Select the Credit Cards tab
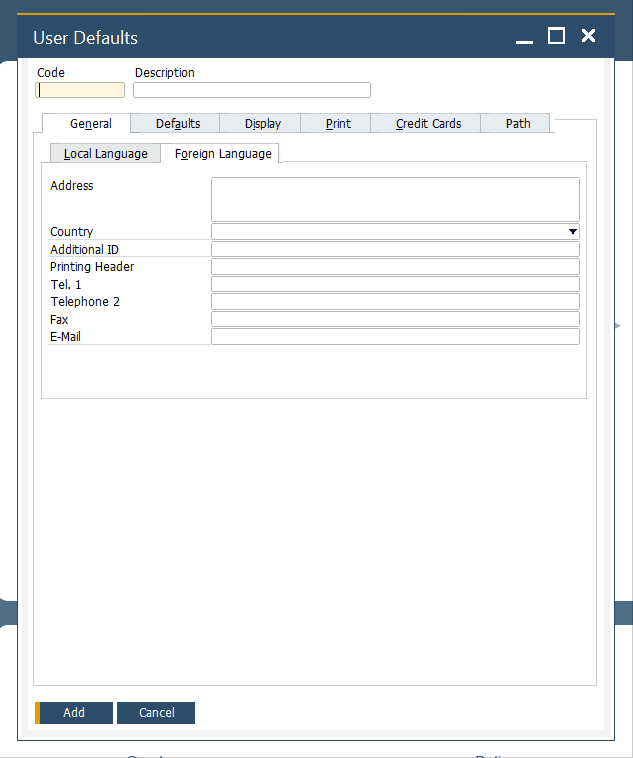This screenshot has height=758, width=633. [428, 124]
